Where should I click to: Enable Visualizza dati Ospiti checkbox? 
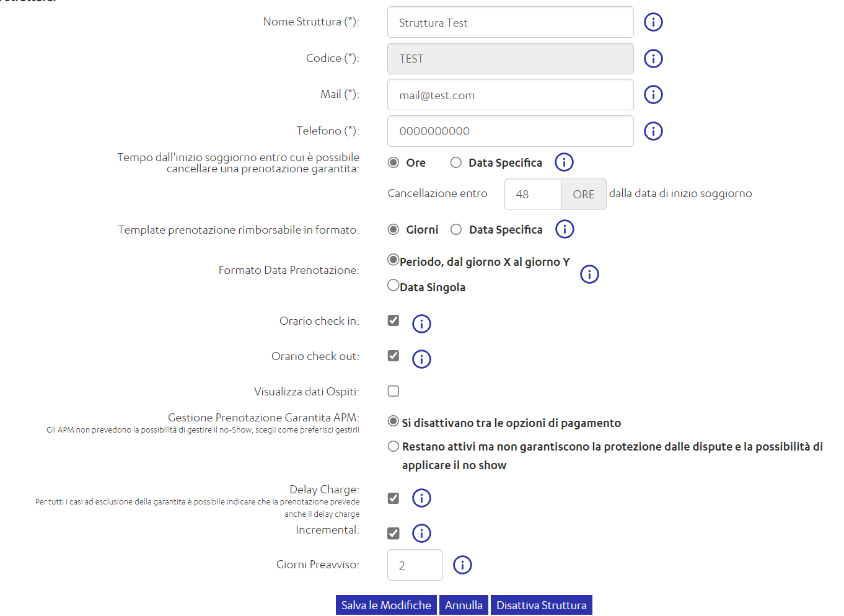pyautogui.click(x=393, y=391)
